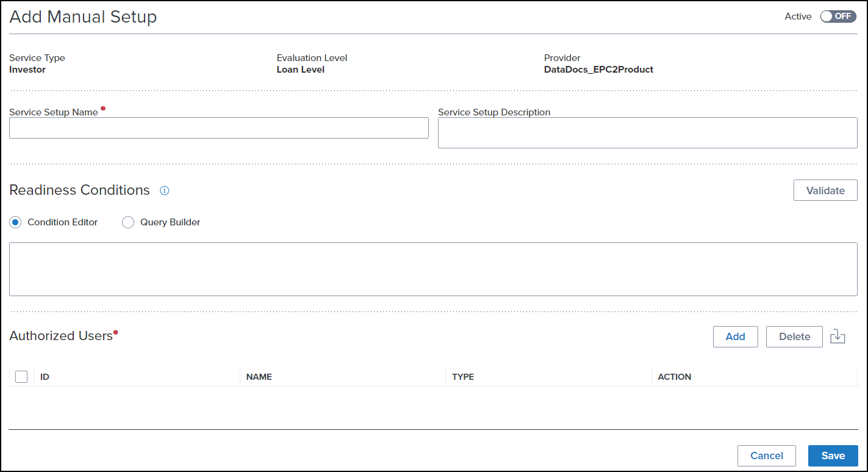Save the manual setup
This screenshot has height=472, width=868.
[833, 456]
